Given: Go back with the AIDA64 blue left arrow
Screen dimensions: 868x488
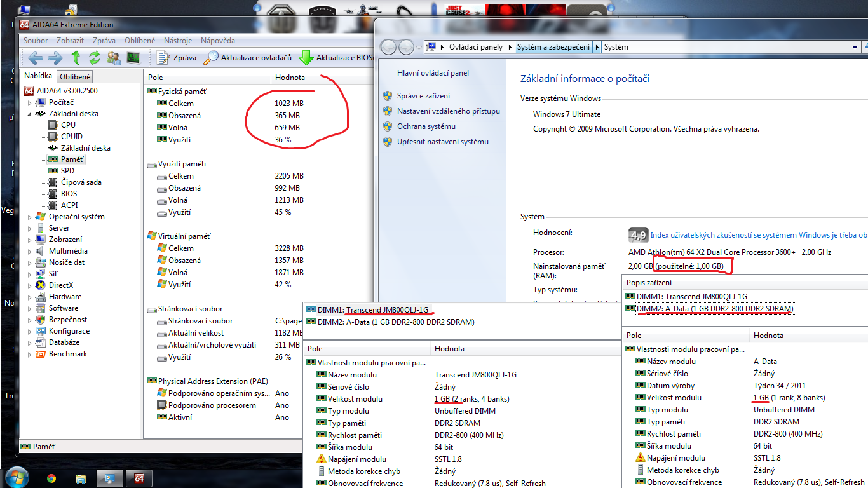Looking at the screenshot, I should (36, 58).
